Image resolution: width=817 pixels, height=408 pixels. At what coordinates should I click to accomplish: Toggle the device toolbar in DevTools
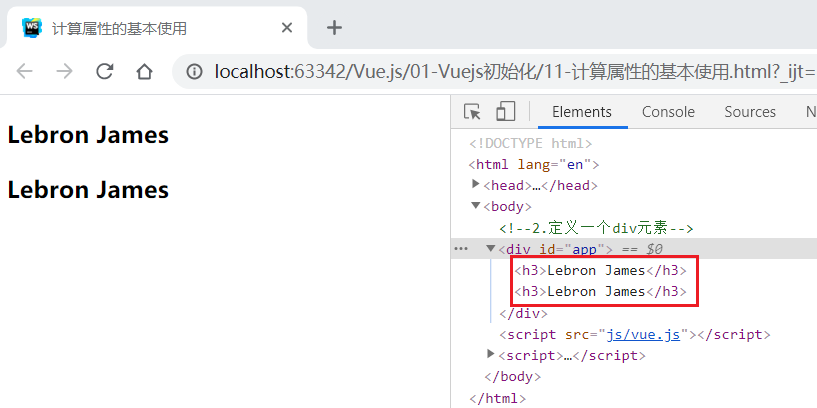(505, 112)
